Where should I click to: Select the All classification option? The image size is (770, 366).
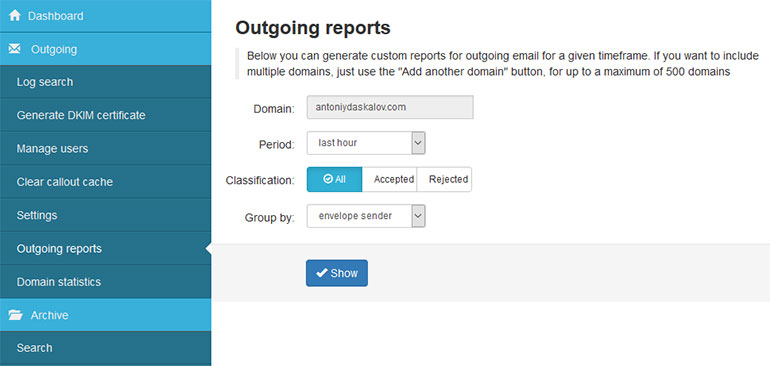point(334,179)
